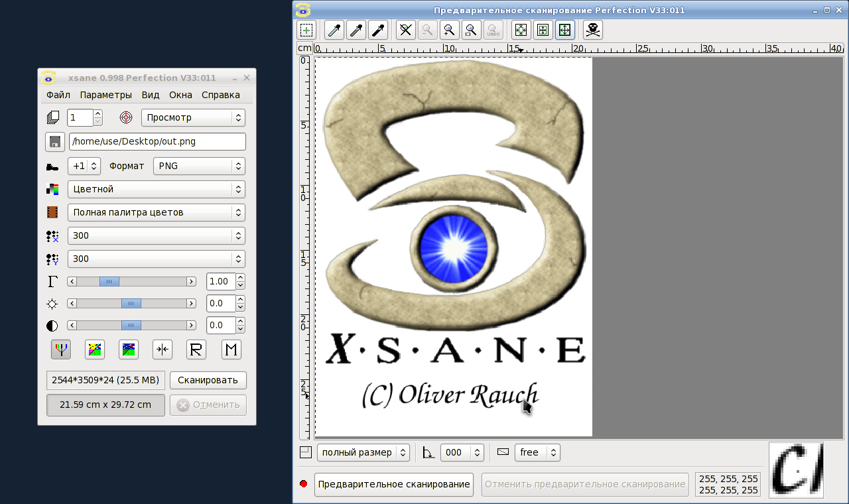
Task: Toggle negative mirror arrows icon
Action: pos(163,349)
